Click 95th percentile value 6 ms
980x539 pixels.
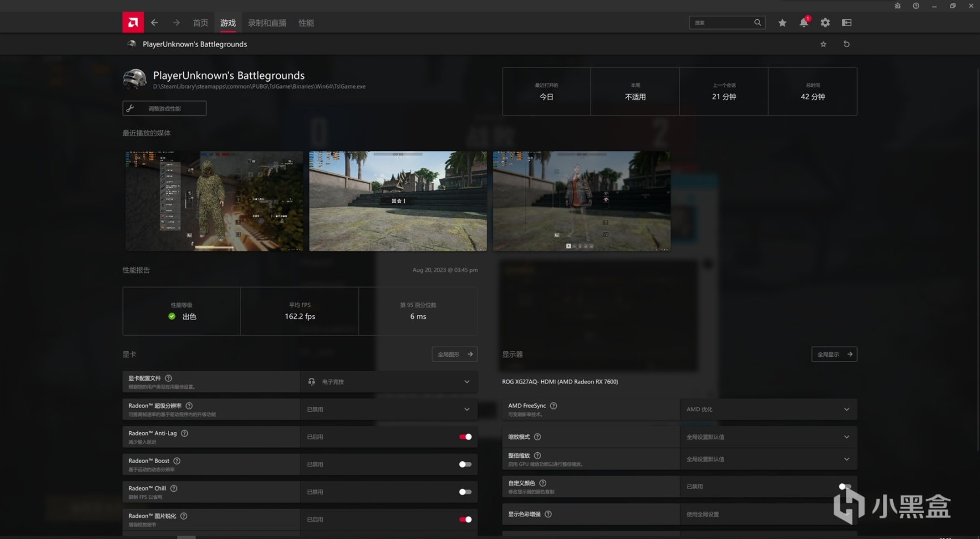coord(418,317)
